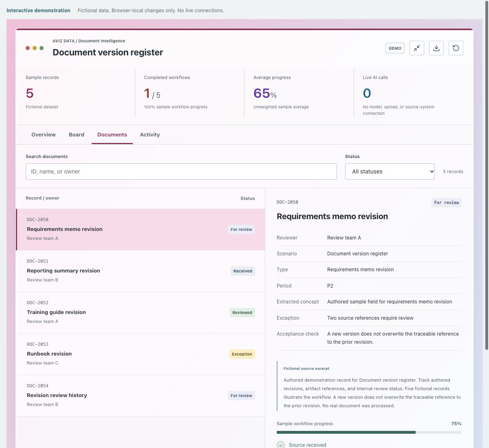Screen dimensions: 489x448
Task: Click the 75% progress label
Action: coord(456,424)
